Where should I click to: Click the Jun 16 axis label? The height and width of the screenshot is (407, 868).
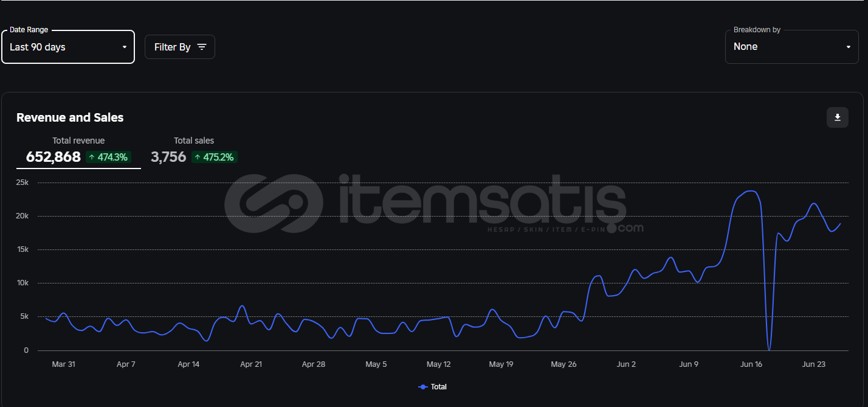[751, 364]
